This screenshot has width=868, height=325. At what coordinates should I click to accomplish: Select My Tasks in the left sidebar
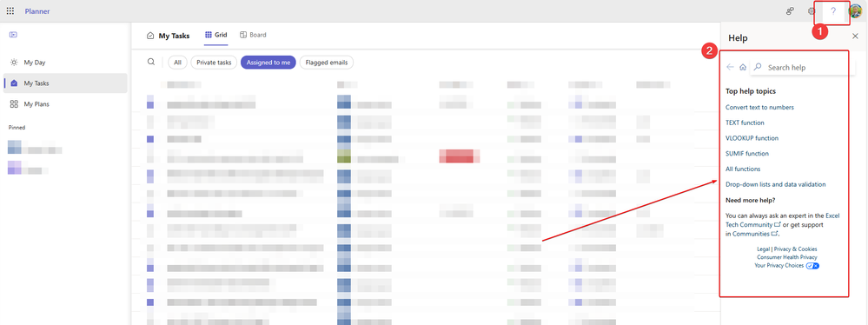tap(65, 83)
